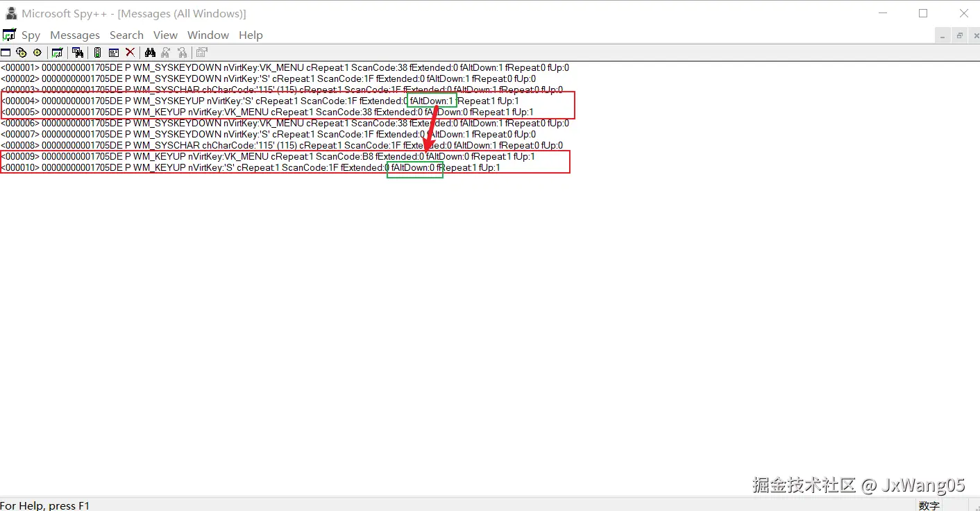The height and width of the screenshot is (511, 980).
Task: Click the grayed Find Previous icon
Action: pos(183,53)
